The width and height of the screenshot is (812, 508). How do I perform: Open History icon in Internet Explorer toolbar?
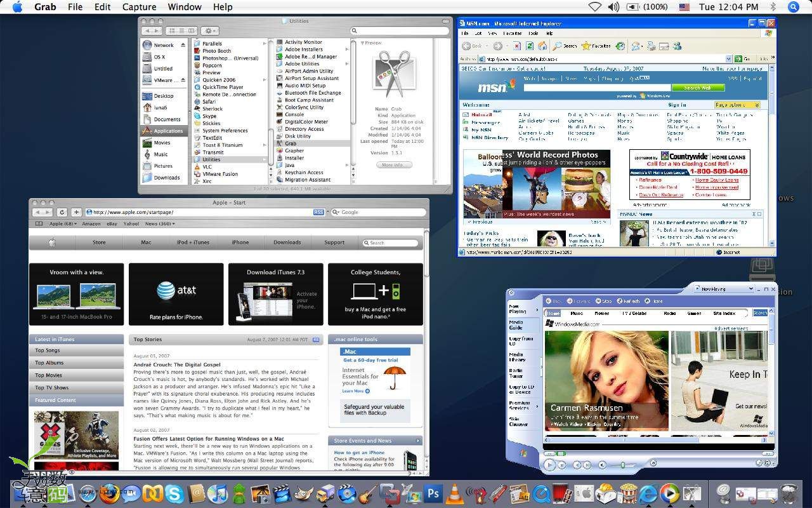(620, 46)
